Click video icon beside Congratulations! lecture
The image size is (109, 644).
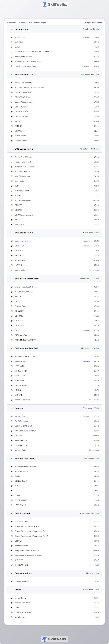[12, 582]
